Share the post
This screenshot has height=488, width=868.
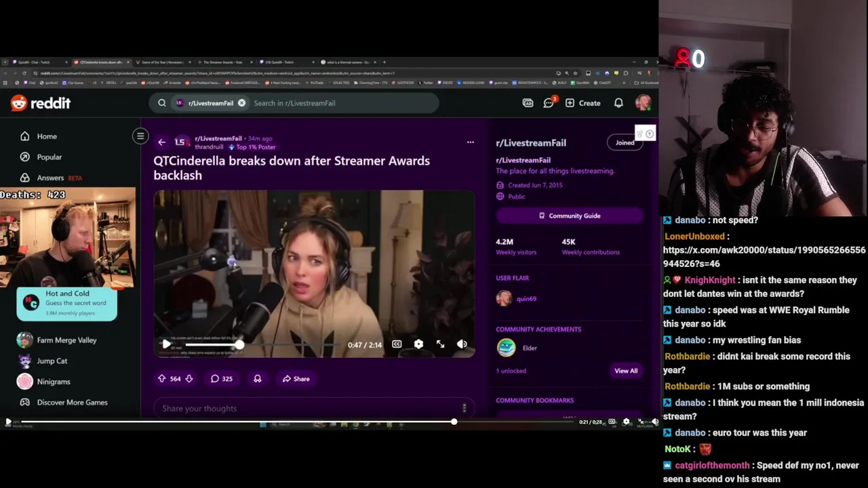coord(296,379)
